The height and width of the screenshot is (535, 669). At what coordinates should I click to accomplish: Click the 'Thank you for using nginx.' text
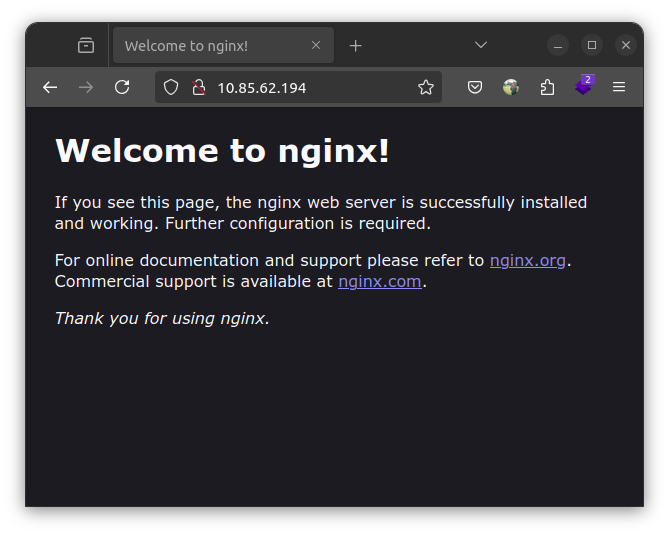click(x=162, y=319)
